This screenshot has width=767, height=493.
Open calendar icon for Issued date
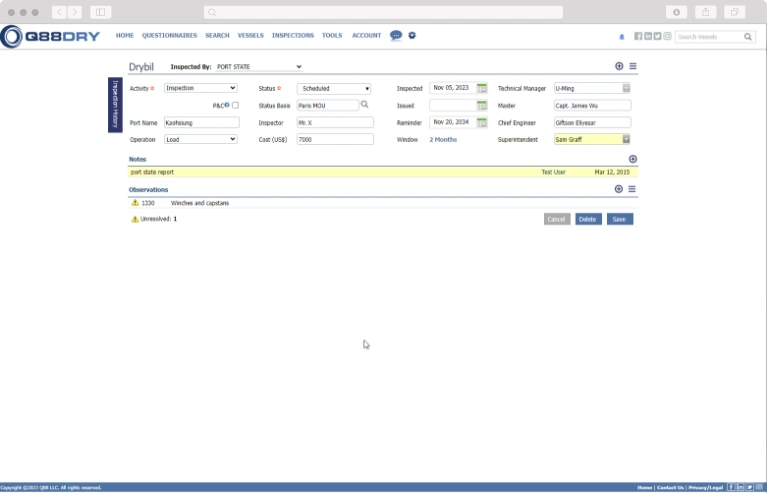coord(482,105)
